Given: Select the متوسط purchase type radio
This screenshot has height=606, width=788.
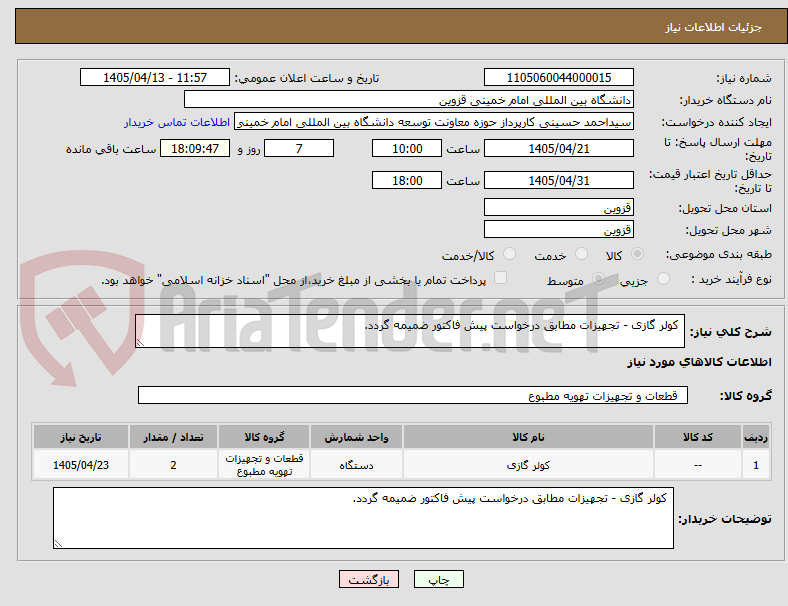Looking at the screenshot, I should pos(598,278).
